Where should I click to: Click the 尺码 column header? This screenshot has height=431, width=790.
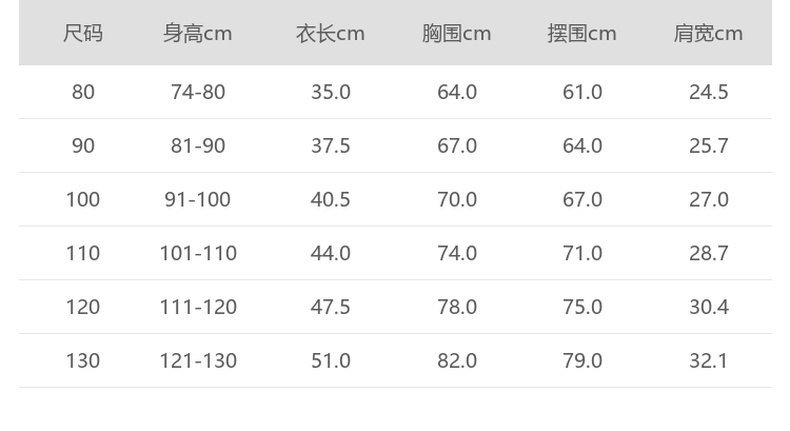(83, 34)
